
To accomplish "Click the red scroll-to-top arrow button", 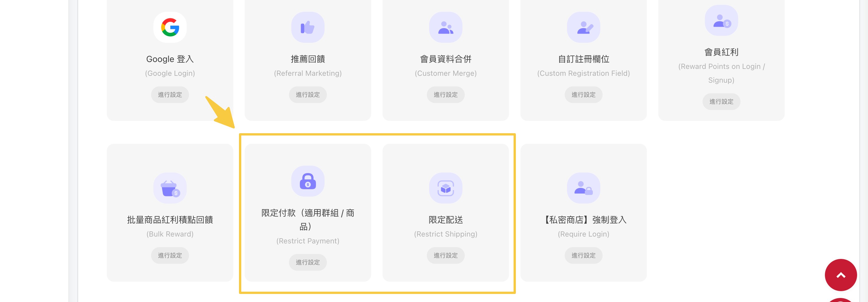I will pos(840,275).
